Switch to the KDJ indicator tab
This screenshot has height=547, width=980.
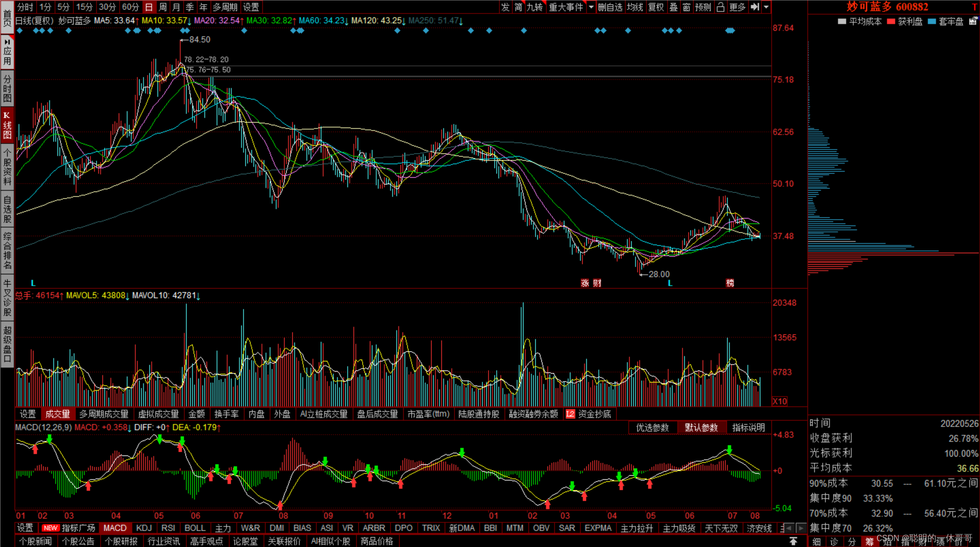[144, 528]
